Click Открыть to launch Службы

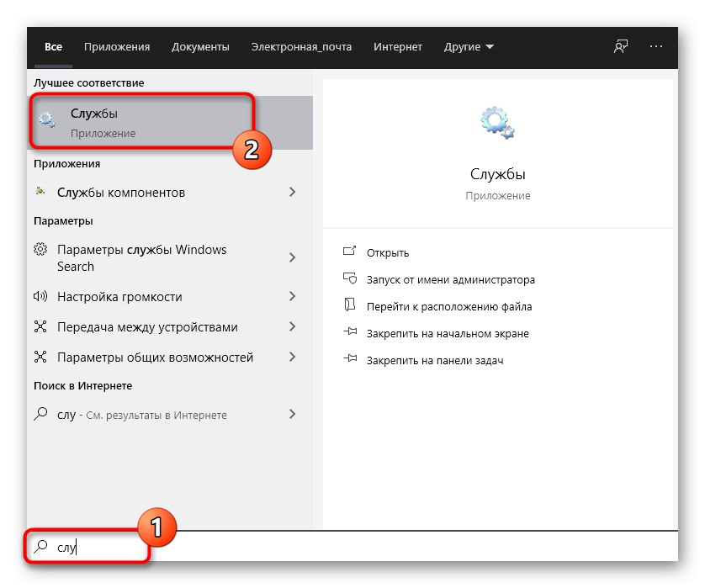point(388,252)
